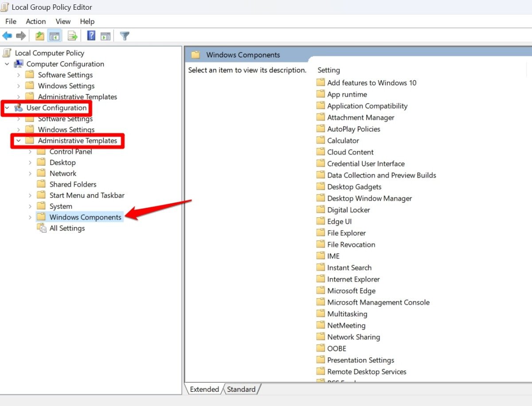Select Microsoft Edge in the settings list

351,291
